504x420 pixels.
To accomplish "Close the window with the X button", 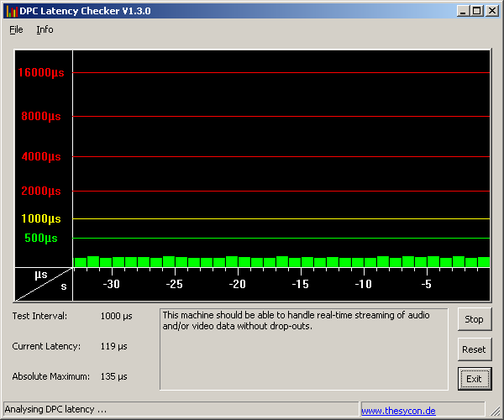I will 491,11.
